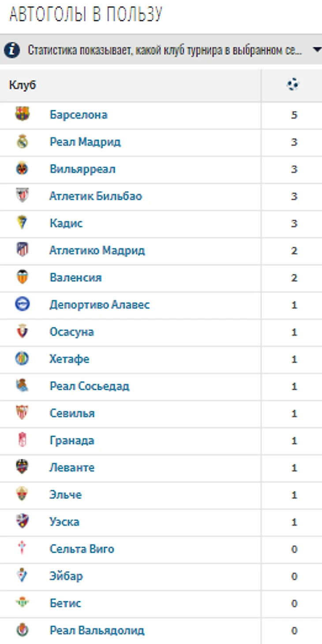Open the 'Реал Вальядолид' club link

click(97, 631)
